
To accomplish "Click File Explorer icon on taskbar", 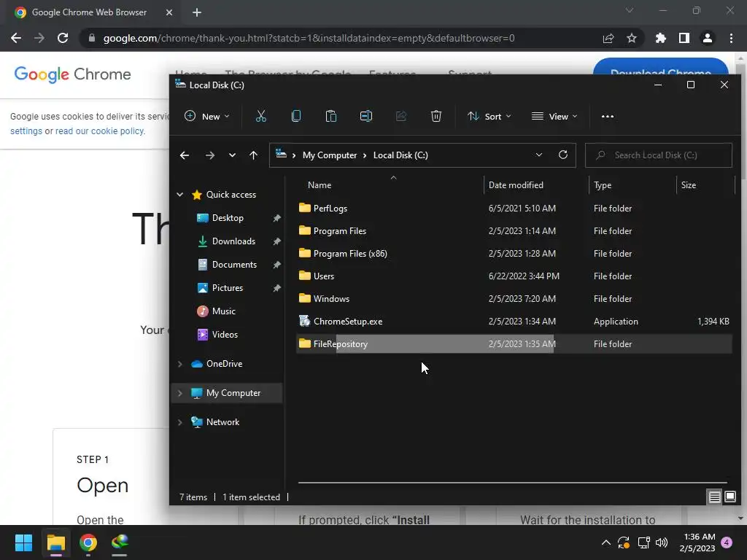I will 55,542.
